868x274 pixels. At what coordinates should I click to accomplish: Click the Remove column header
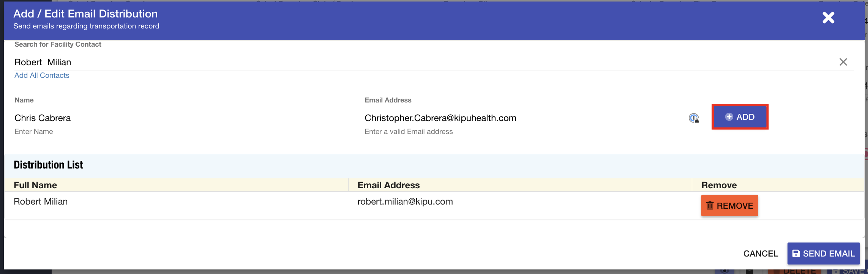[x=719, y=185]
